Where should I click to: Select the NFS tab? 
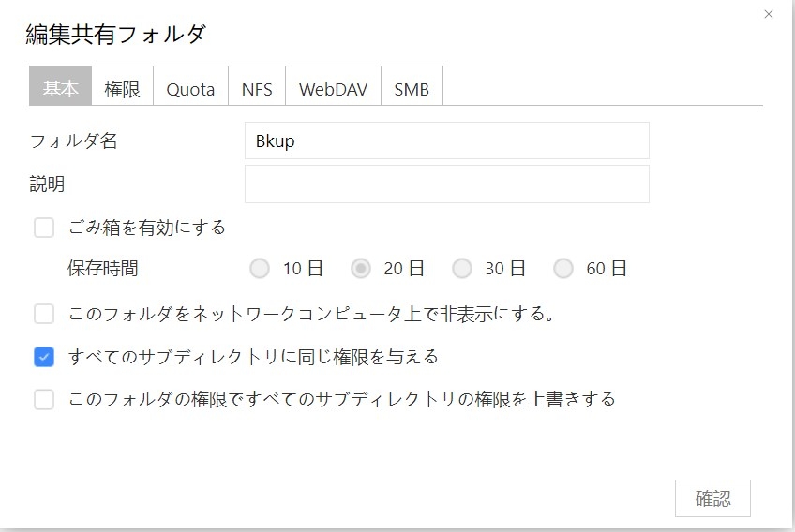coord(257,89)
